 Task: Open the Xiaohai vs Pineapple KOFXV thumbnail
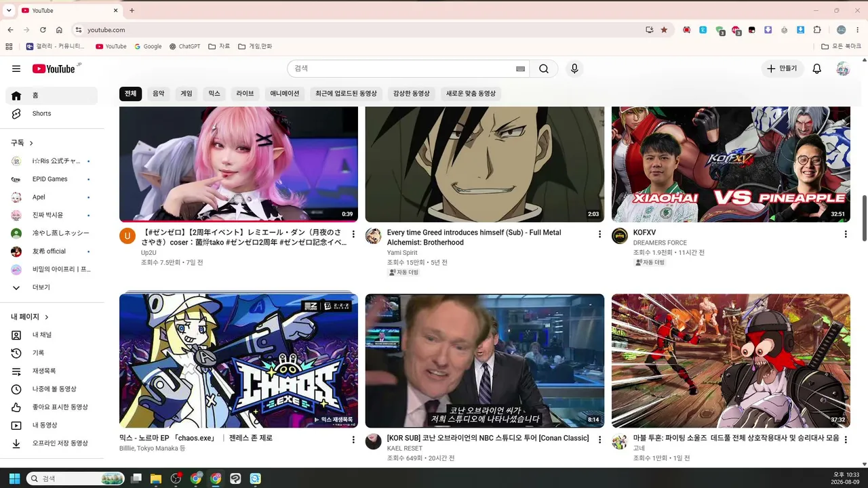coord(731,165)
